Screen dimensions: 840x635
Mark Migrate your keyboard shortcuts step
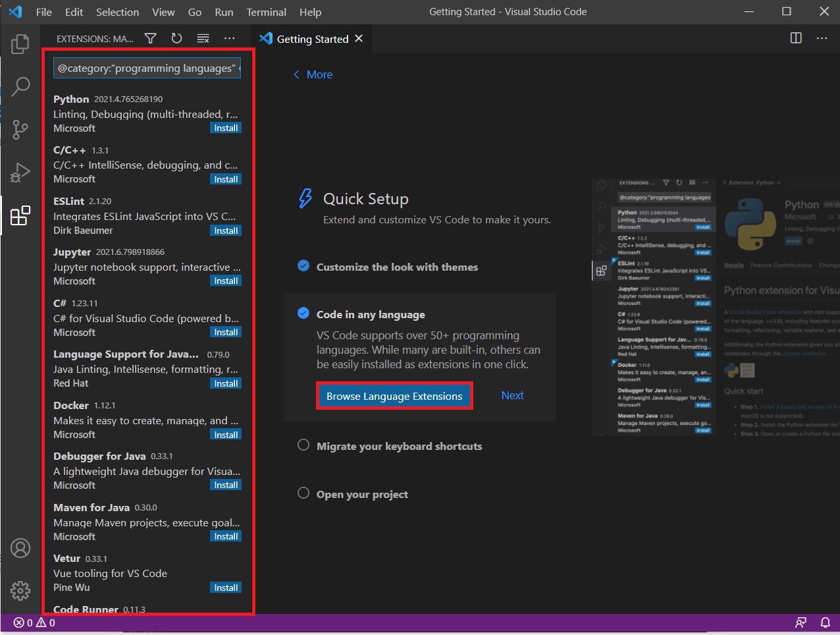tap(303, 445)
